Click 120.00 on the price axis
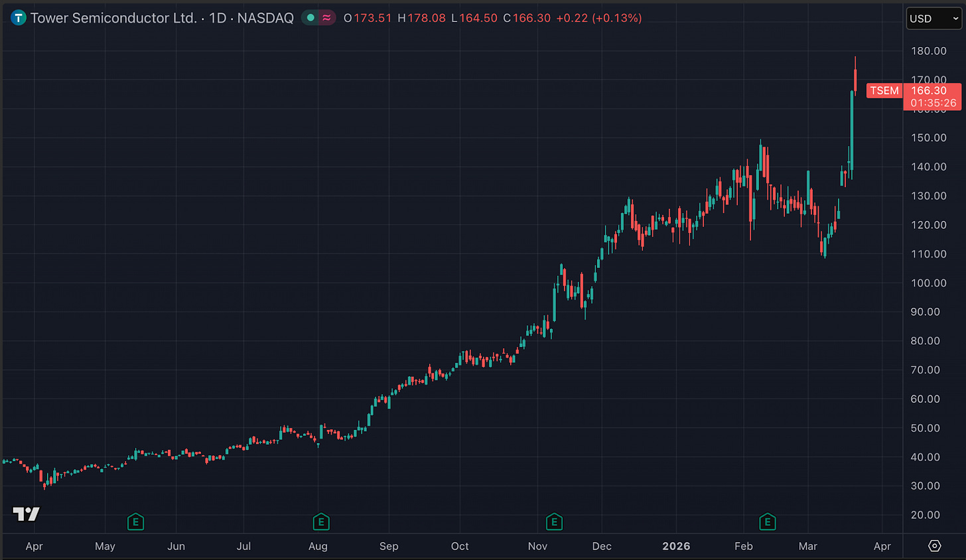Screen dimensions: 966x560 929,225
